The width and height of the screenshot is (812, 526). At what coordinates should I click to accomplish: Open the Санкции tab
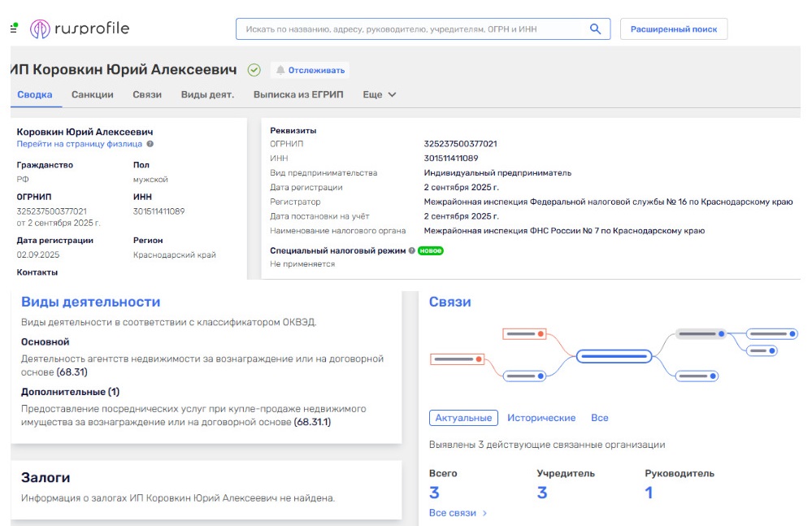[x=93, y=94]
